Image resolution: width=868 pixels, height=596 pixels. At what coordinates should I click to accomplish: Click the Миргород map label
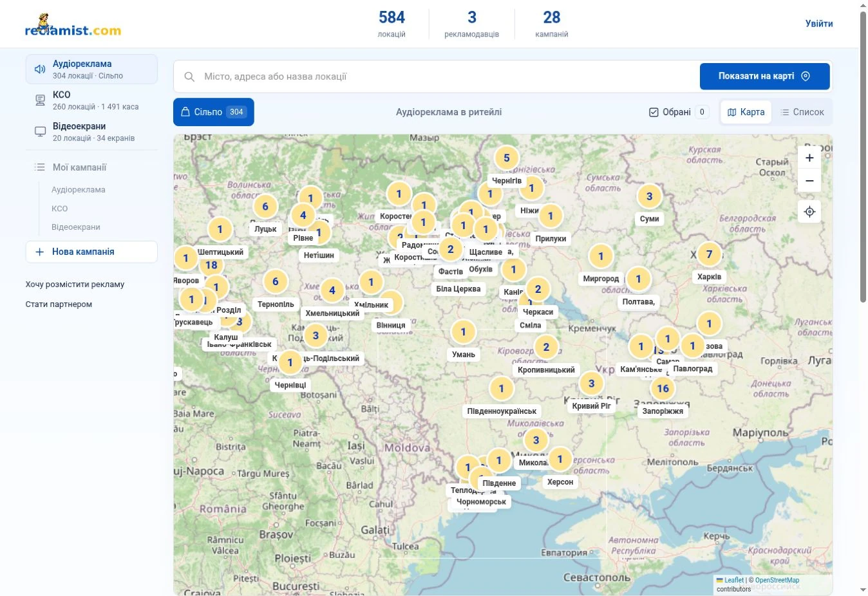coord(601,279)
